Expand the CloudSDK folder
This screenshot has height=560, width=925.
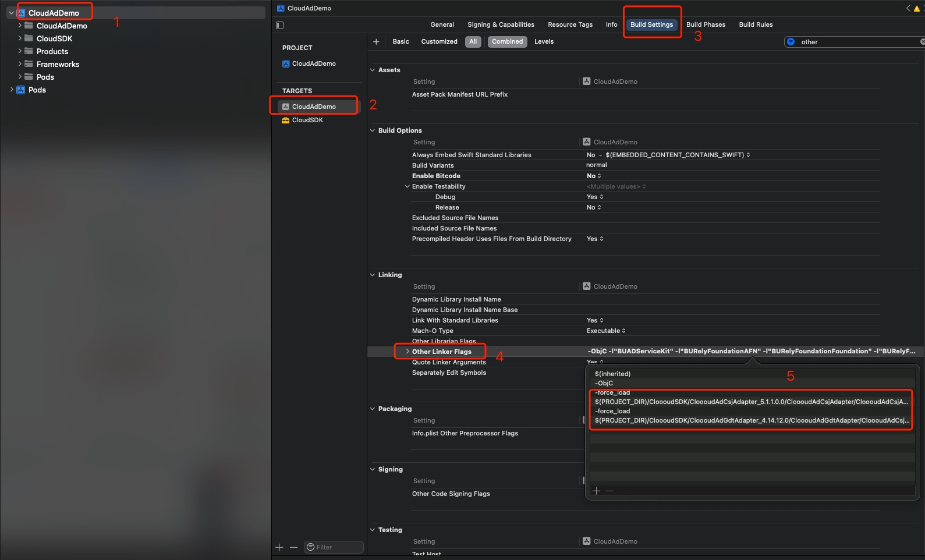tap(20, 38)
